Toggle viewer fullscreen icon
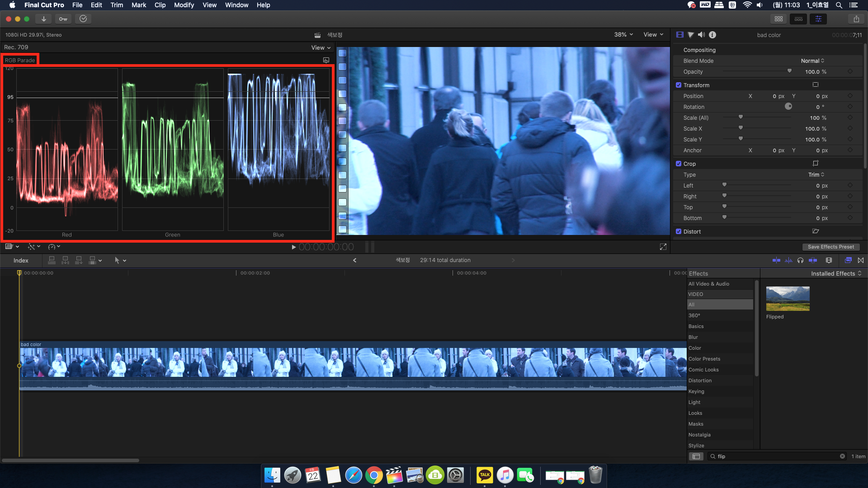The height and width of the screenshot is (488, 868). point(663,247)
